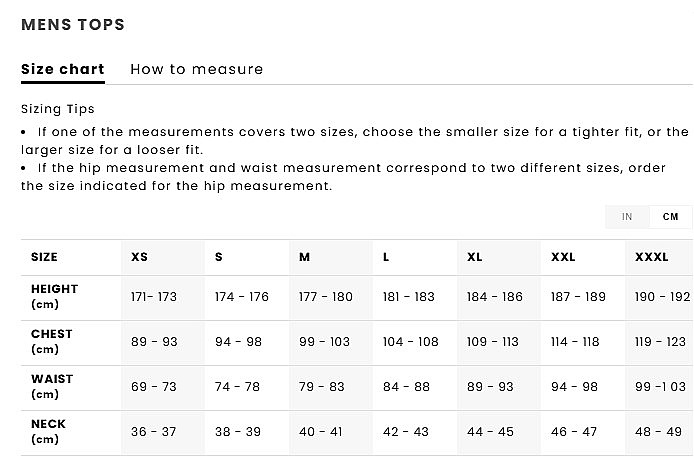
Task: Click the 104 - 108 chest cell
Action: 411,342
